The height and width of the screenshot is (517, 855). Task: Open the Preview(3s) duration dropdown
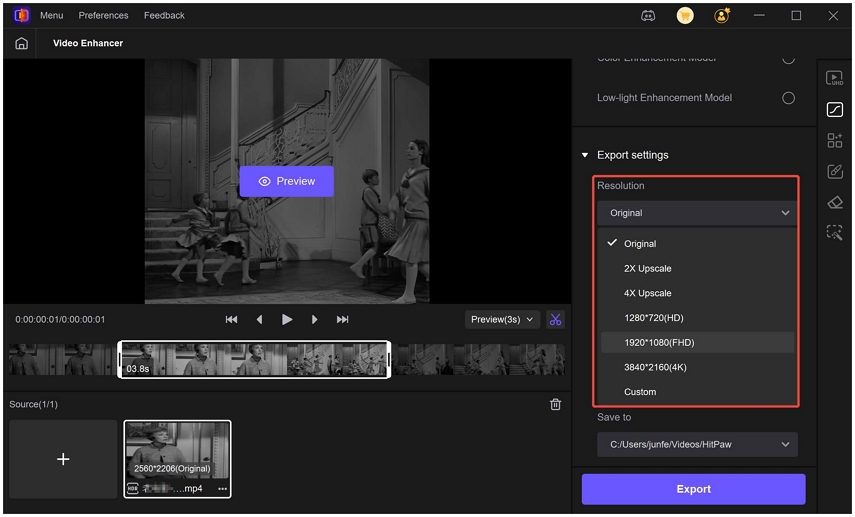[502, 320]
